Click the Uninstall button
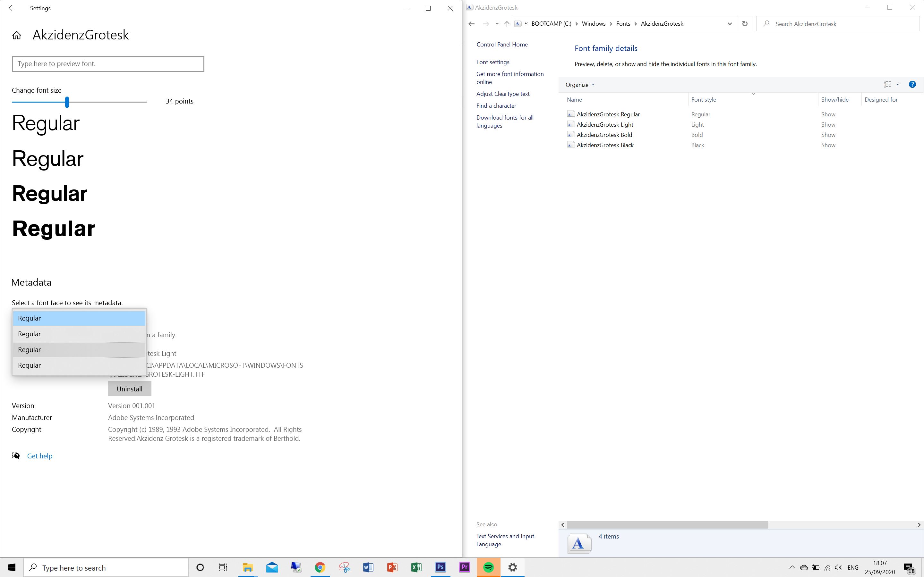 [x=129, y=389]
